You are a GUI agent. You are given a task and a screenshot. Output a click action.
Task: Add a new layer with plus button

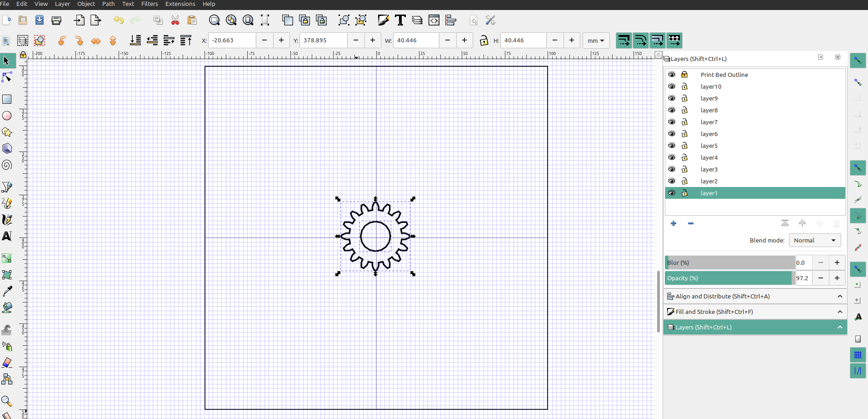coord(673,223)
